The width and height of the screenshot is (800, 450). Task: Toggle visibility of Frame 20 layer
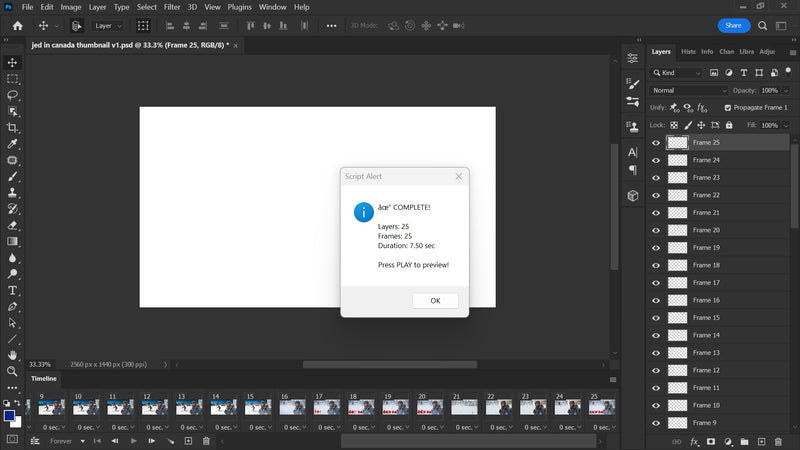tap(656, 230)
